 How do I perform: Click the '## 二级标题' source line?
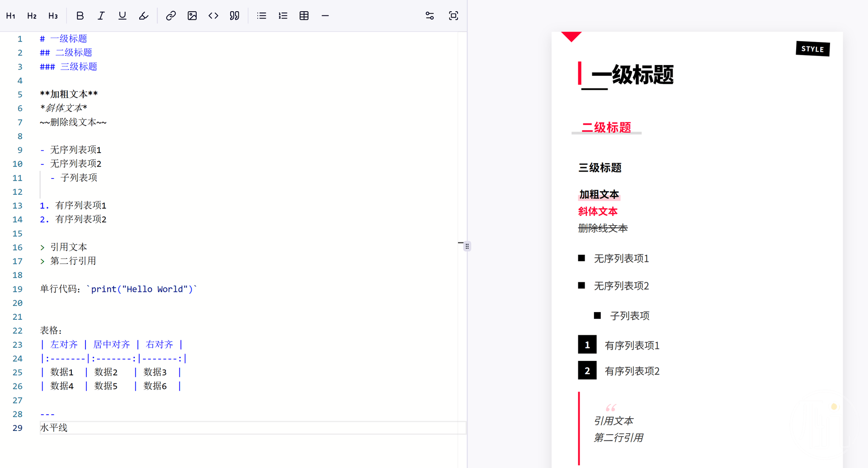(66, 53)
